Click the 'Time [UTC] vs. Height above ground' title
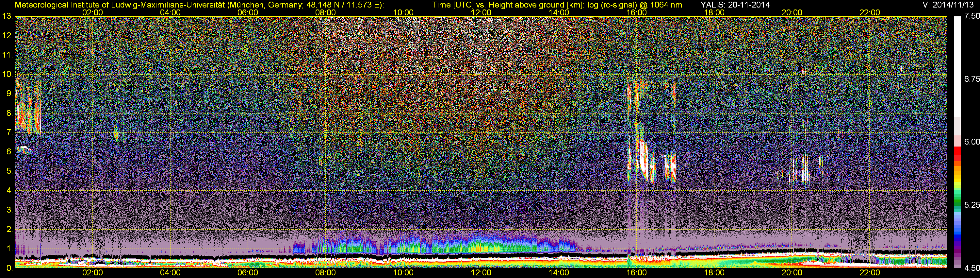The image size is (980, 278). coord(557,5)
